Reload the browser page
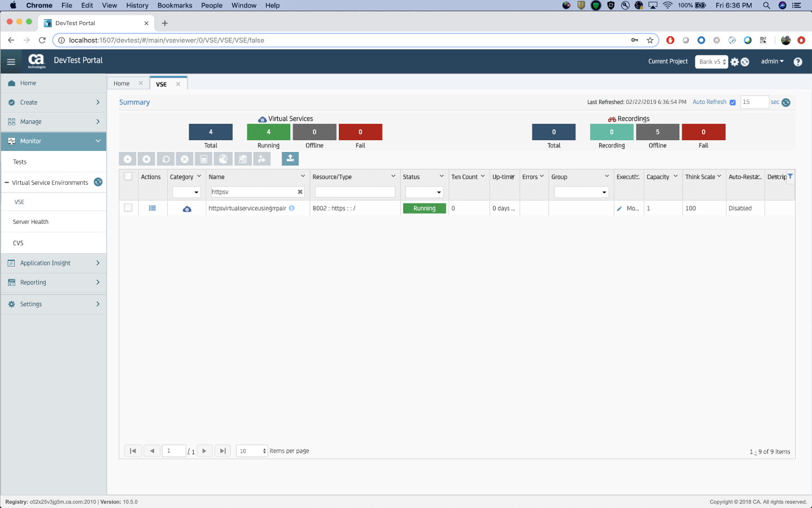 click(42, 40)
